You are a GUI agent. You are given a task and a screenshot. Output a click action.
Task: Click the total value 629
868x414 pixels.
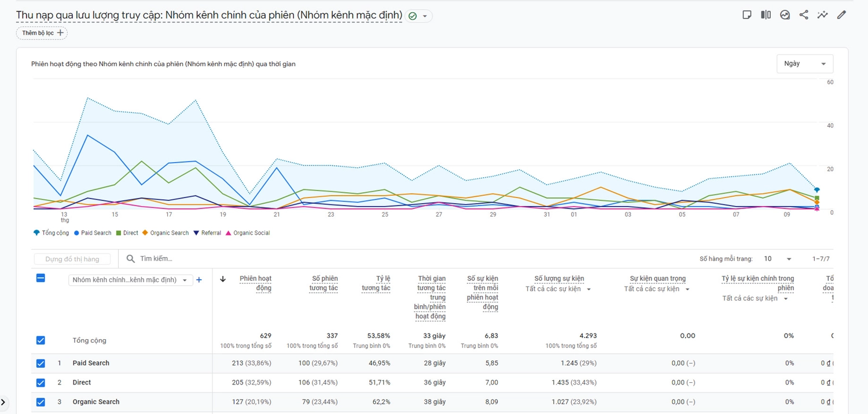click(x=266, y=336)
